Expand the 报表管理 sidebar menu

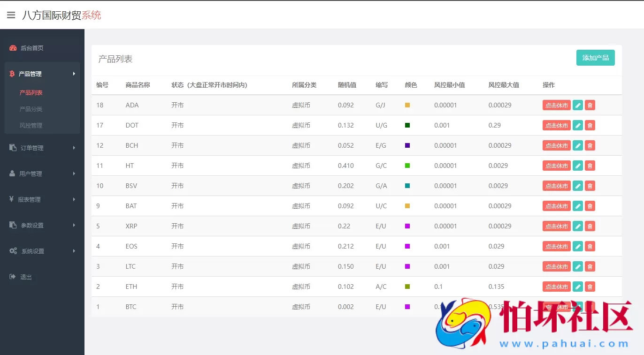coord(29,199)
